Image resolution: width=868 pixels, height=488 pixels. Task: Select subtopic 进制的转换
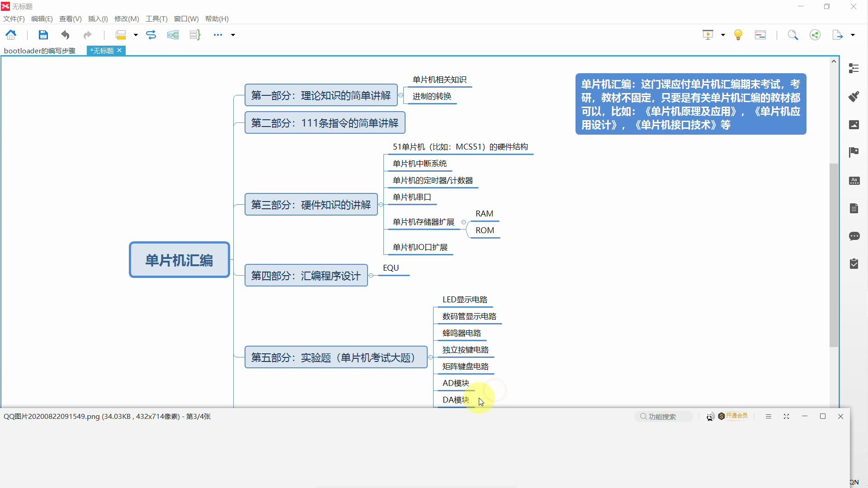point(432,96)
